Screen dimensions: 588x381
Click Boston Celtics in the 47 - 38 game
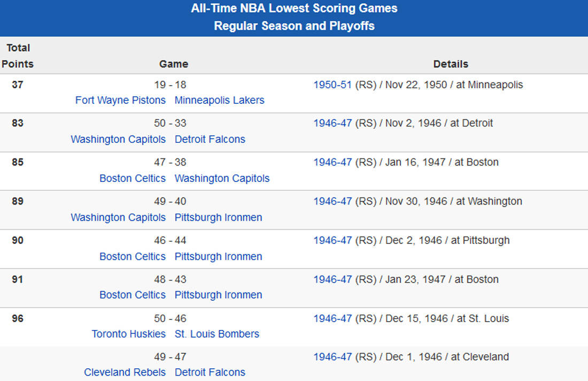click(133, 178)
